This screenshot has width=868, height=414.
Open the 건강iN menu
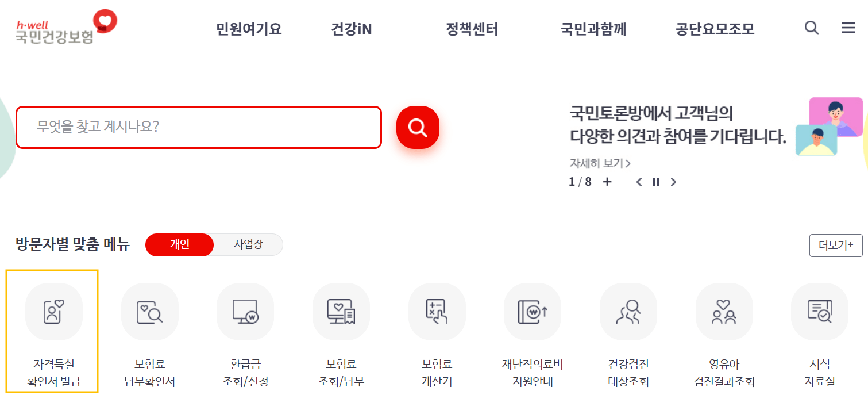(351, 29)
